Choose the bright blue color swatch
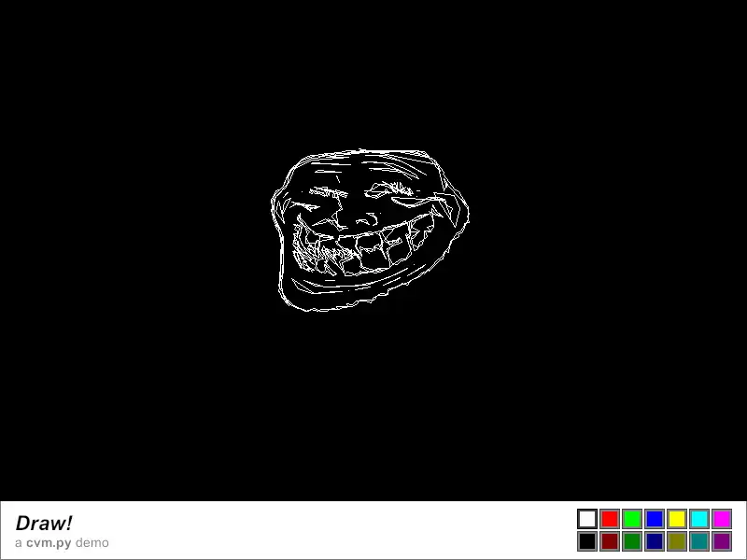 coord(655,519)
